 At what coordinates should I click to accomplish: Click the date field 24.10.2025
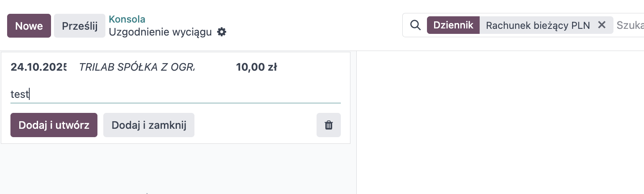[38, 67]
